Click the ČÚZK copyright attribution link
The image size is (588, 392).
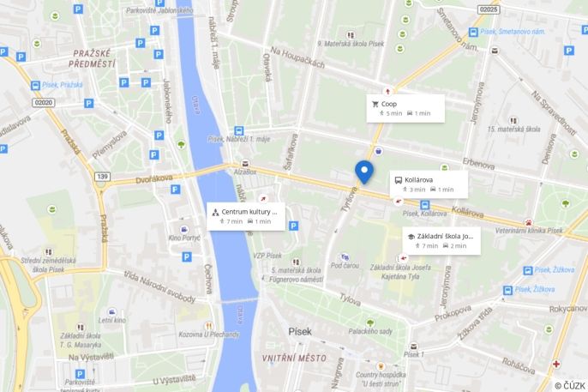click(570, 386)
